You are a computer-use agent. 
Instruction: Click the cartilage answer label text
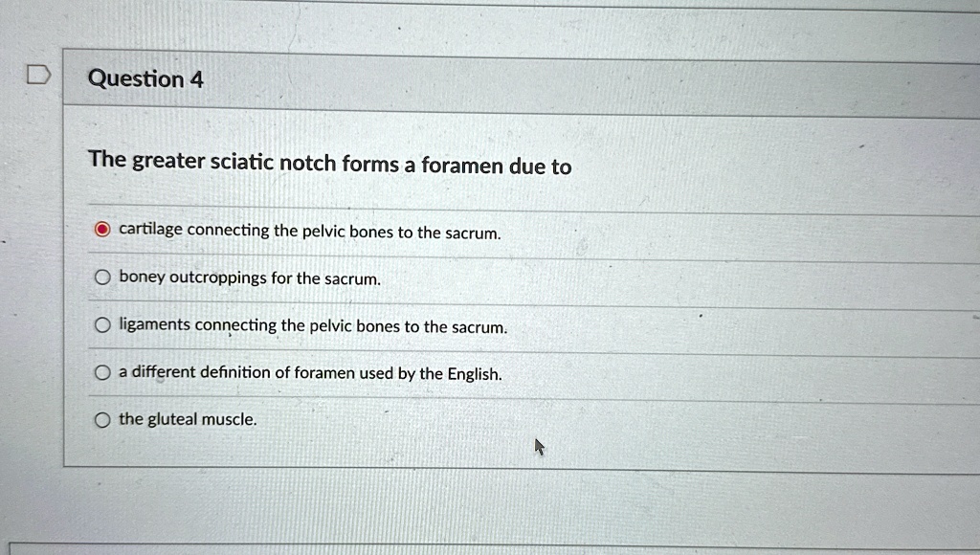point(308,231)
